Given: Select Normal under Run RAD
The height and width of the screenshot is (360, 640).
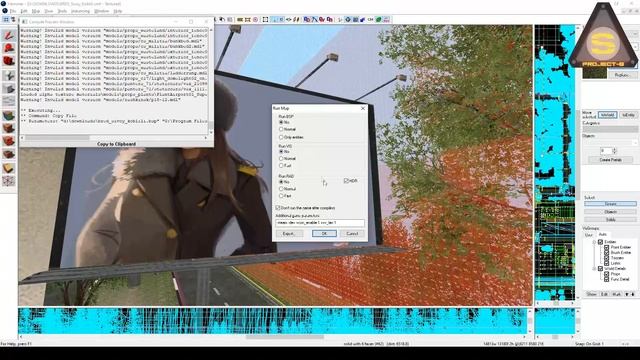Looking at the screenshot, I should tap(281, 189).
